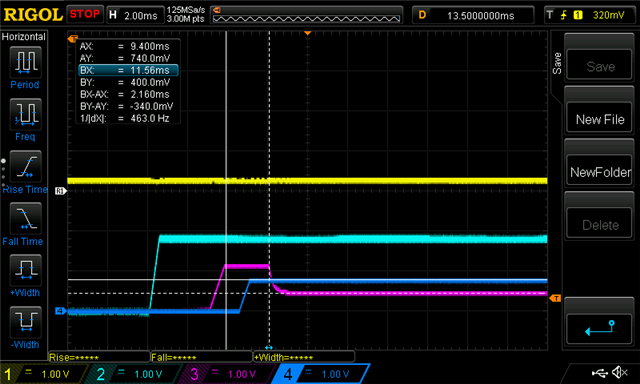
Task: Select channel 2 label at 1.00 V
Action: [136, 374]
